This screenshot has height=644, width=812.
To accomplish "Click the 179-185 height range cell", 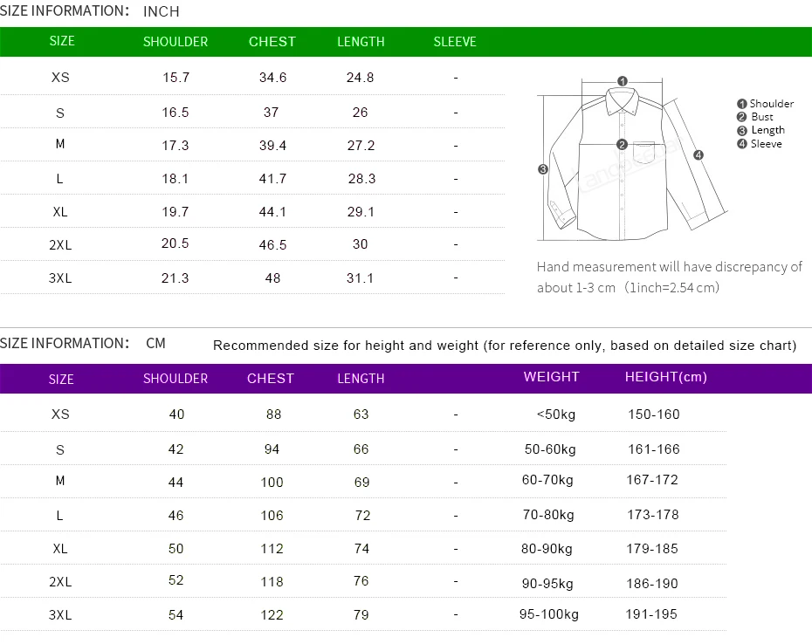I will [x=652, y=549].
